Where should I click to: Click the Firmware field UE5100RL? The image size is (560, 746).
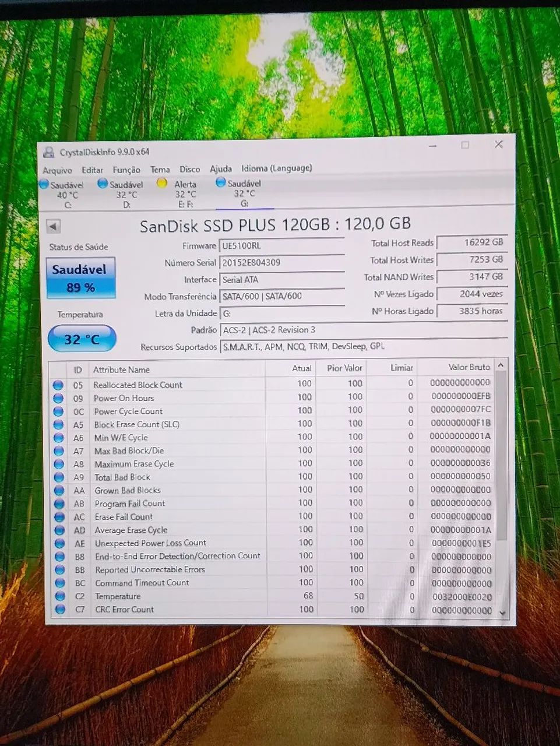(x=282, y=246)
